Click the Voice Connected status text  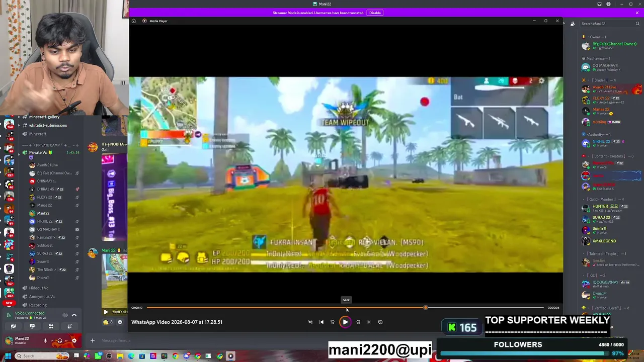point(30,313)
